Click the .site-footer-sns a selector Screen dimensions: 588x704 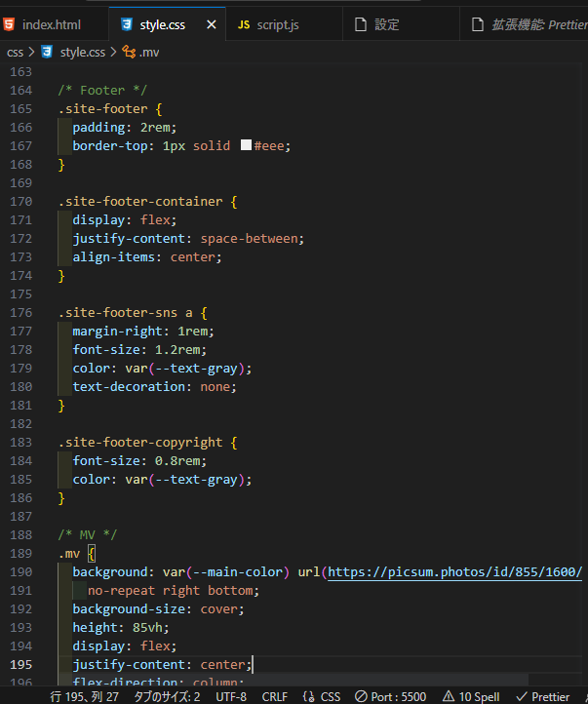pos(125,312)
